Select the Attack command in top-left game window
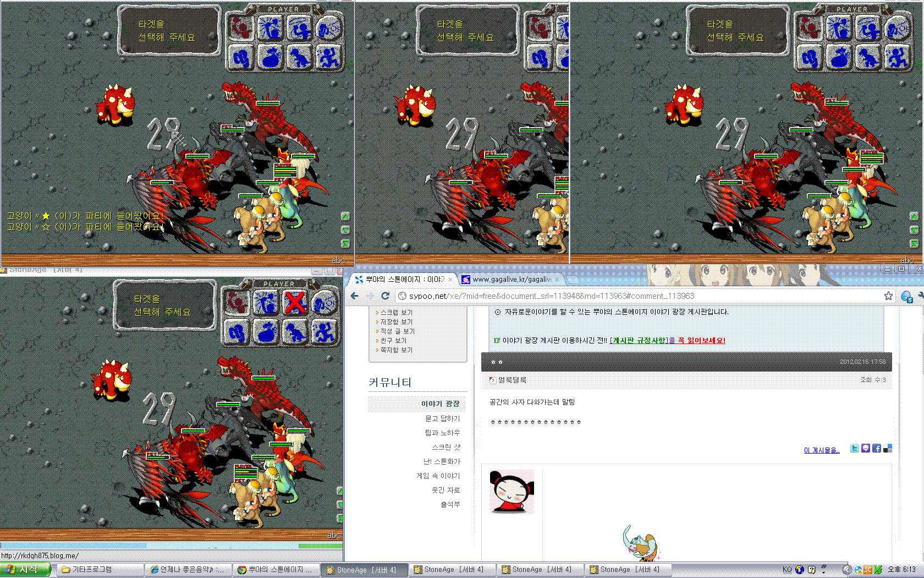924x578 pixels. 241,28
